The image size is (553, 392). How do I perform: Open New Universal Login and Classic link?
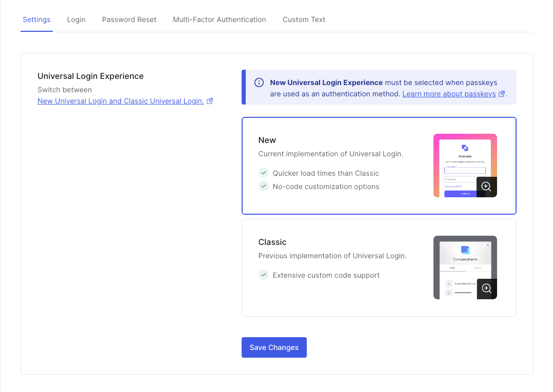pos(121,101)
